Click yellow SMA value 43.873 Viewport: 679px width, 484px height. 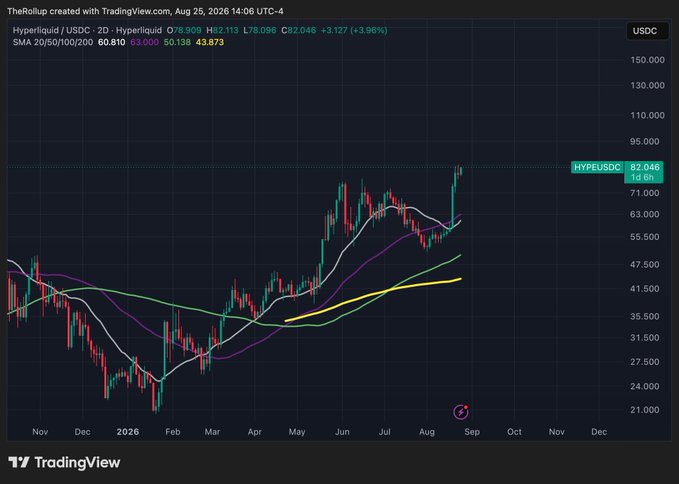(210, 42)
